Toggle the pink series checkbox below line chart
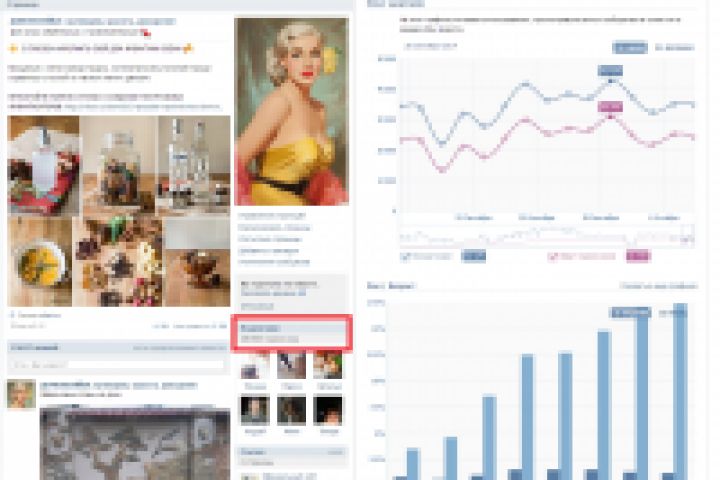 point(552,257)
